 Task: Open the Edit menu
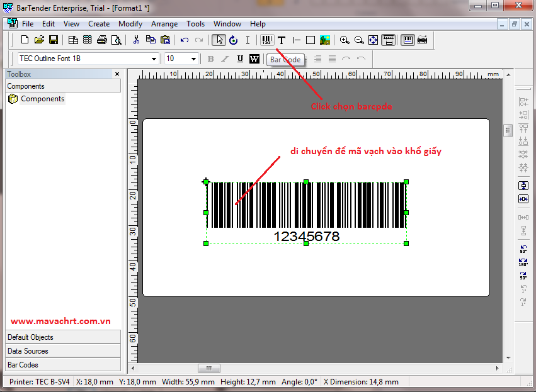point(48,24)
